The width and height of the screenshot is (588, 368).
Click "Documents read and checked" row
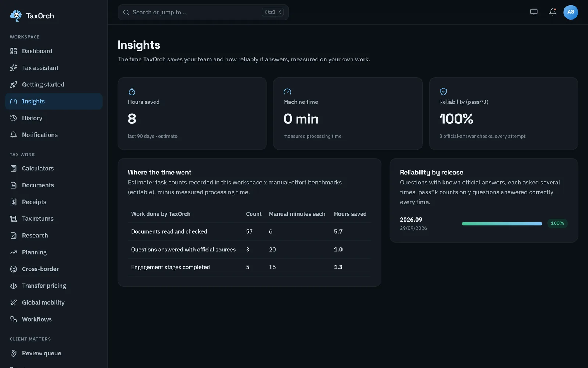249,231
